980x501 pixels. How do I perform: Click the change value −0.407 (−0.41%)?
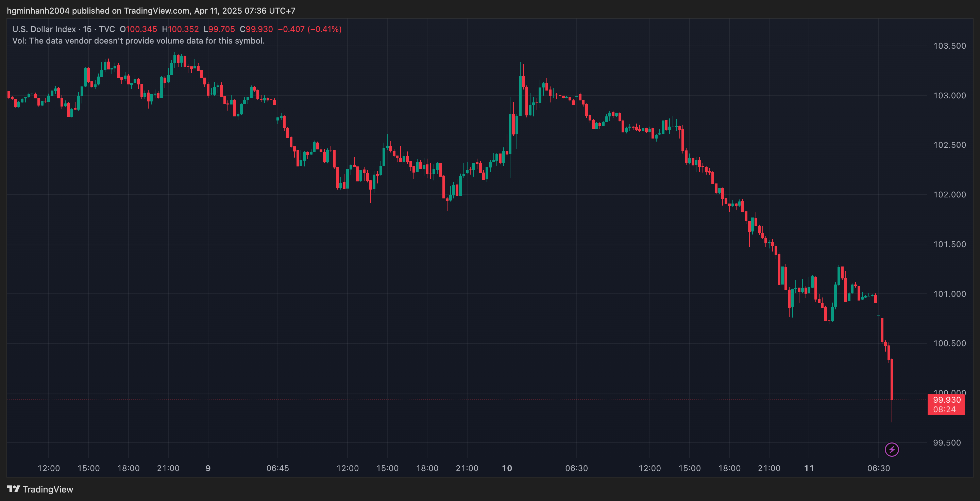tap(310, 29)
